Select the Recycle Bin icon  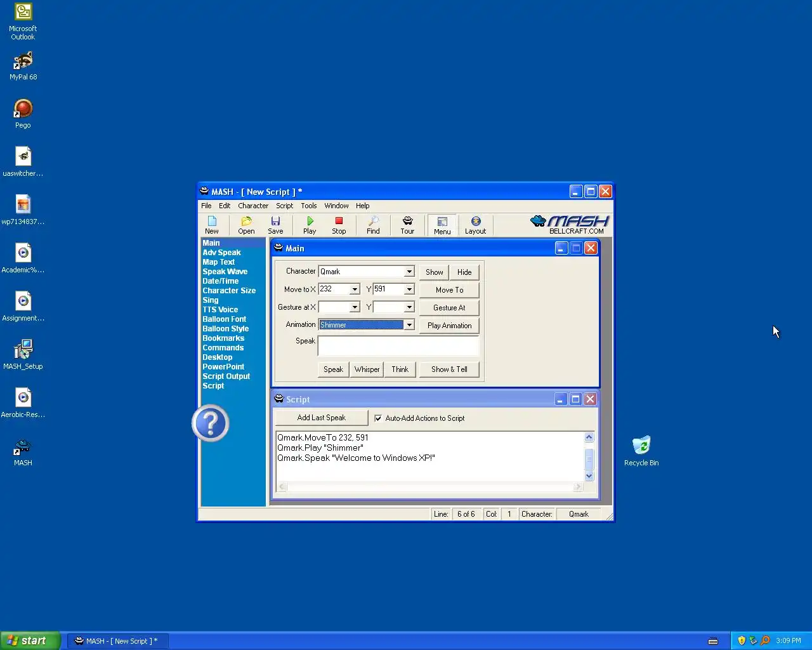tap(641, 451)
